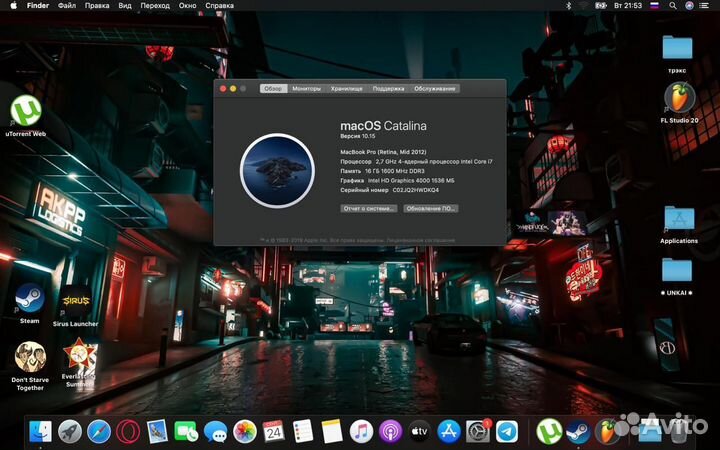The width and height of the screenshot is (720, 450).
Task: Open the Переход menu
Action: coord(155,6)
